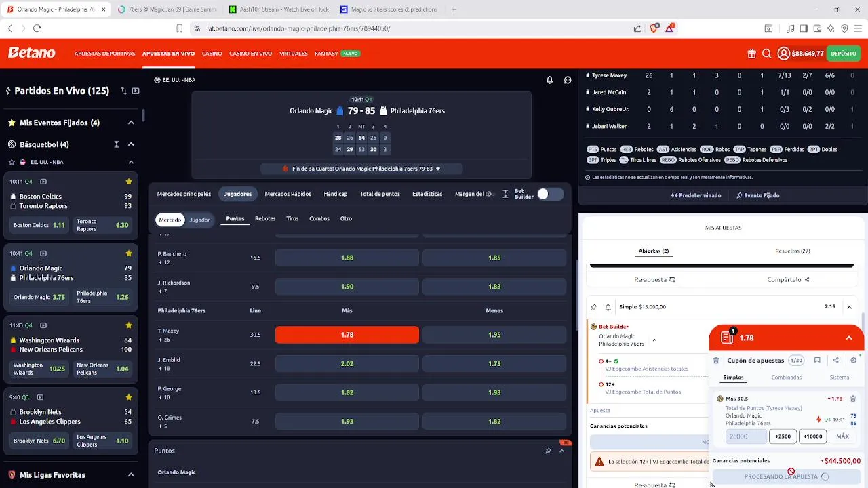Click the stake amount input field

pyautogui.click(x=746, y=436)
